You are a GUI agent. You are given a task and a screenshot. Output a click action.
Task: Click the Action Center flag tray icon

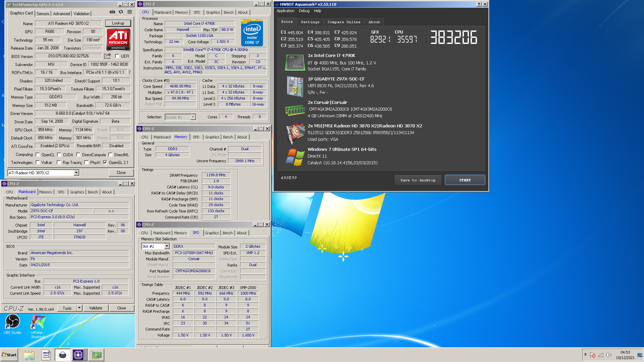point(593,355)
